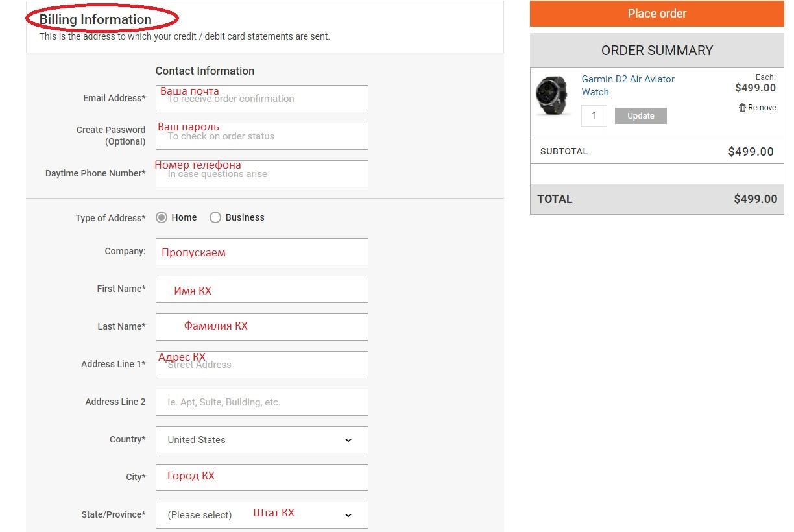Click the Daytime Phone Number field
Image resolution: width=794 pixels, height=532 pixels.
pyautogui.click(x=262, y=174)
